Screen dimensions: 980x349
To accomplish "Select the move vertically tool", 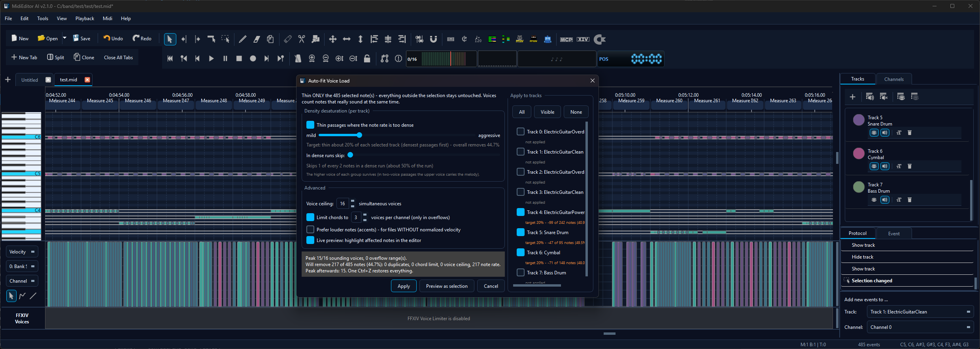I will pyautogui.click(x=361, y=39).
